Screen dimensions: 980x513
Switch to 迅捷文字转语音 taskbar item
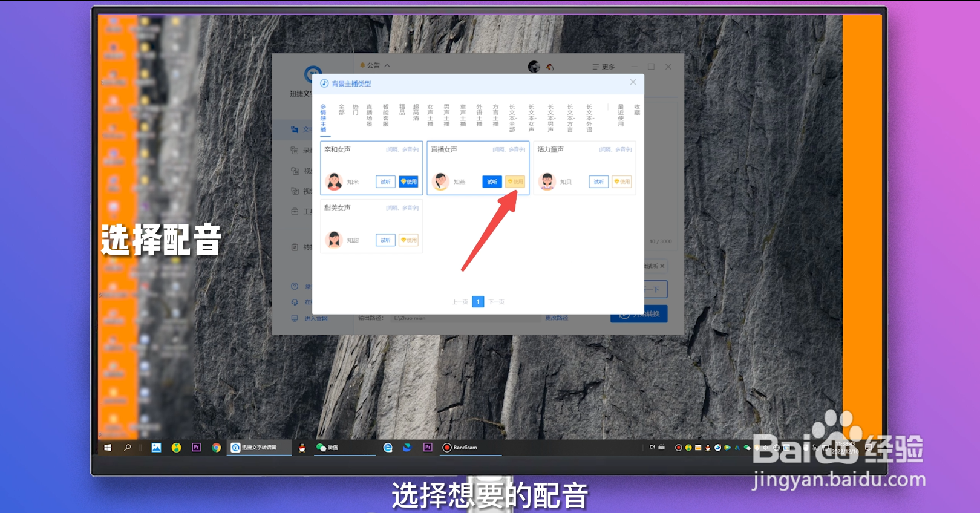[x=259, y=448]
